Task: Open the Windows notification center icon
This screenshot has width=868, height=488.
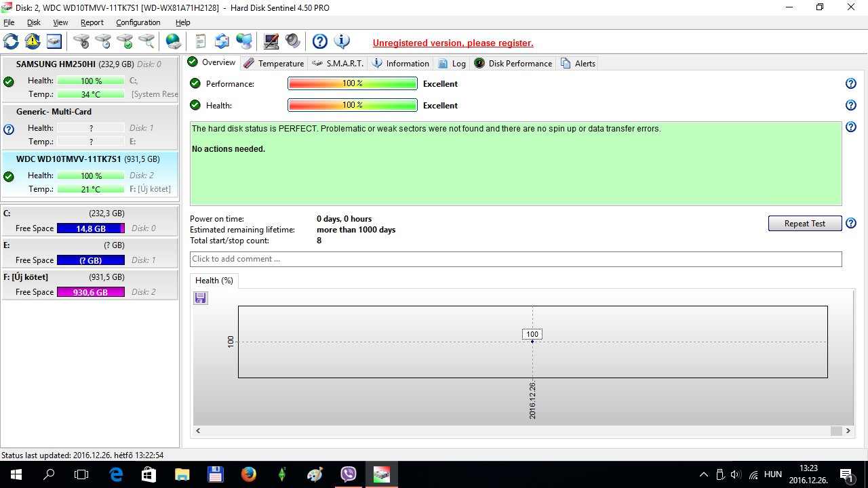Action: click(846, 474)
